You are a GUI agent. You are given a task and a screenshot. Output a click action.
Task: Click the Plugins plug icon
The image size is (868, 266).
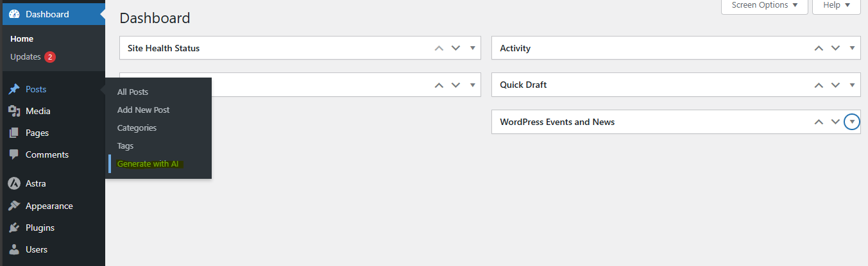pyautogui.click(x=14, y=228)
